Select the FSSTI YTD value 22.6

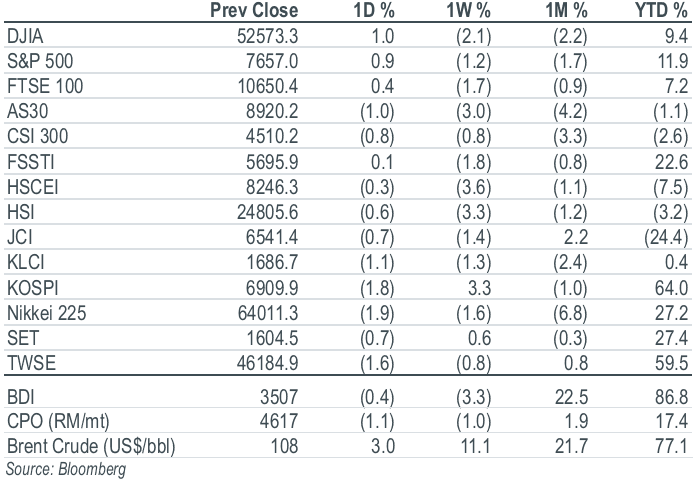click(672, 162)
